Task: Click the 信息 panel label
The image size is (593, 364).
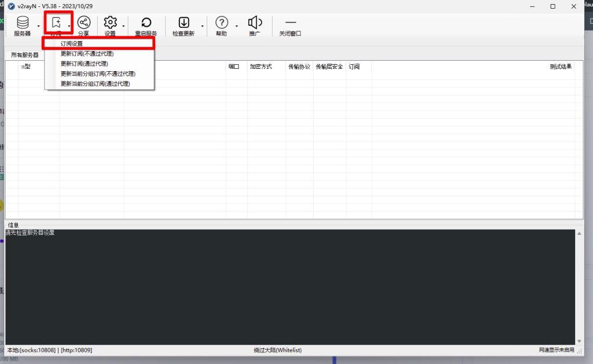Action: (x=13, y=225)
